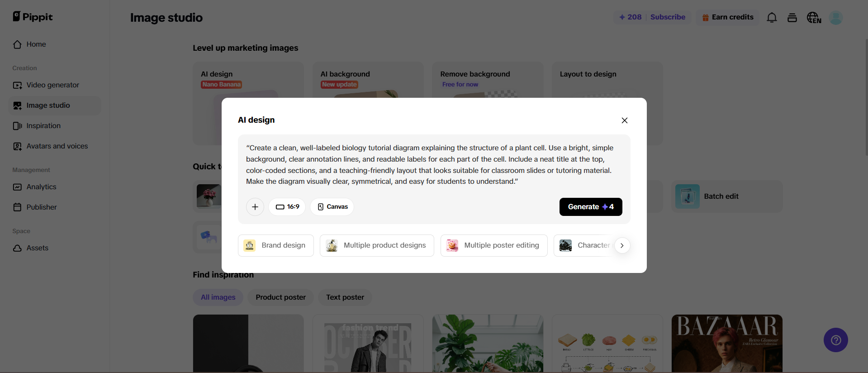
Task: Click the Generate button
Action: [591, 207]
